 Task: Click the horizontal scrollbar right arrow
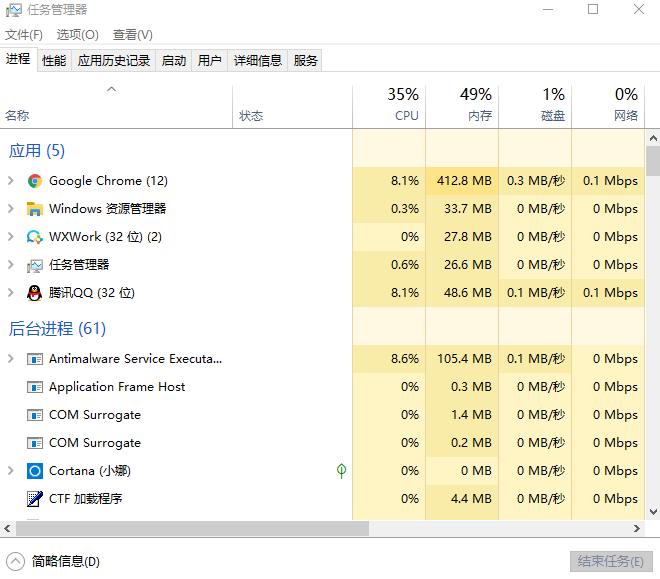636,529
